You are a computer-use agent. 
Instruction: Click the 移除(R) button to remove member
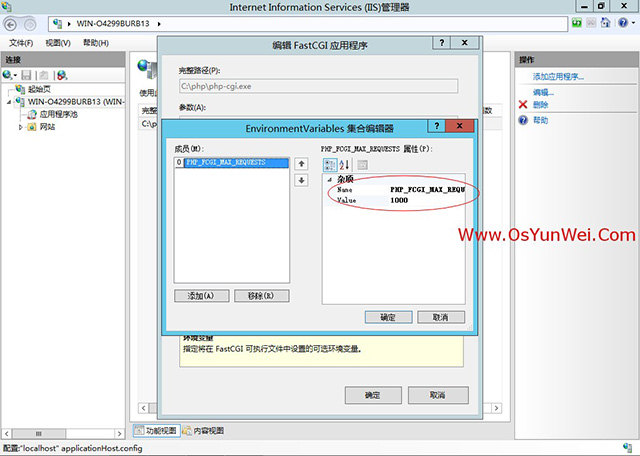click(260, 296)
